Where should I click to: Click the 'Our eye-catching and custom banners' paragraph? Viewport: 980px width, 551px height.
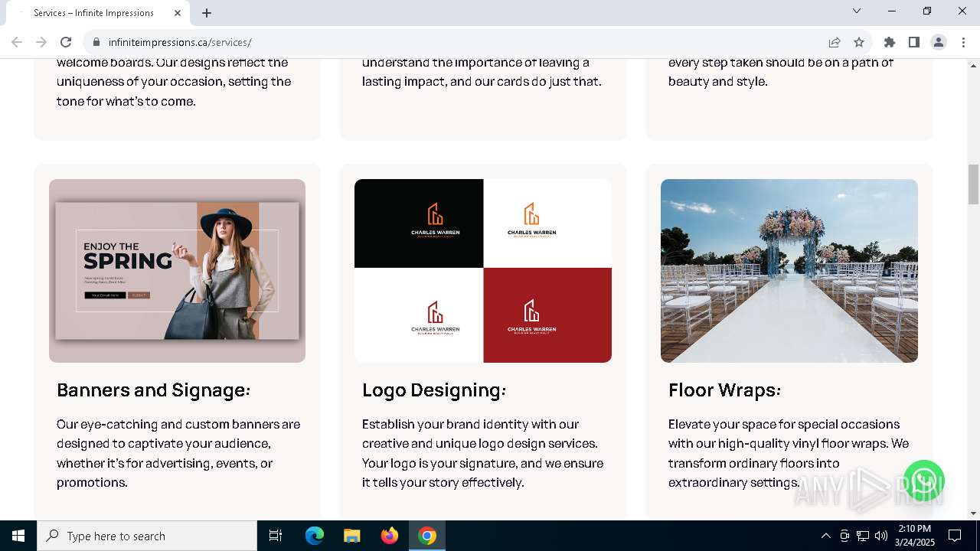pyautogui.click(x=178, y=453)
